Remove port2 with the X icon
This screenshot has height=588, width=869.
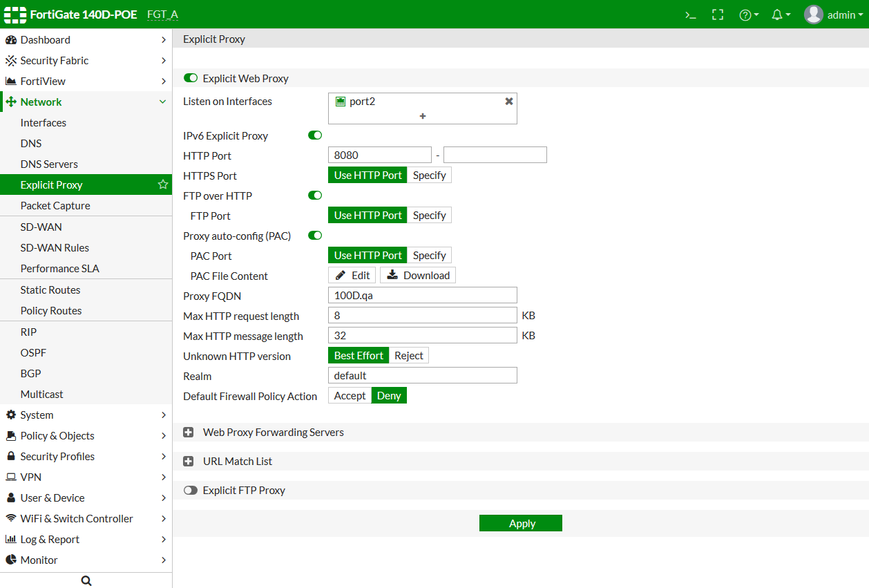pyautogui.click(x=509, y=102)
